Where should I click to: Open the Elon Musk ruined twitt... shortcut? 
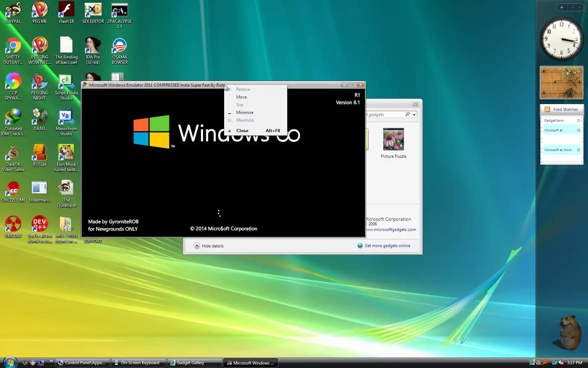click(66, 158)
